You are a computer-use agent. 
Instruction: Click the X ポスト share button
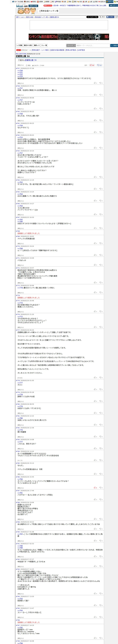(x=103, y=17)
